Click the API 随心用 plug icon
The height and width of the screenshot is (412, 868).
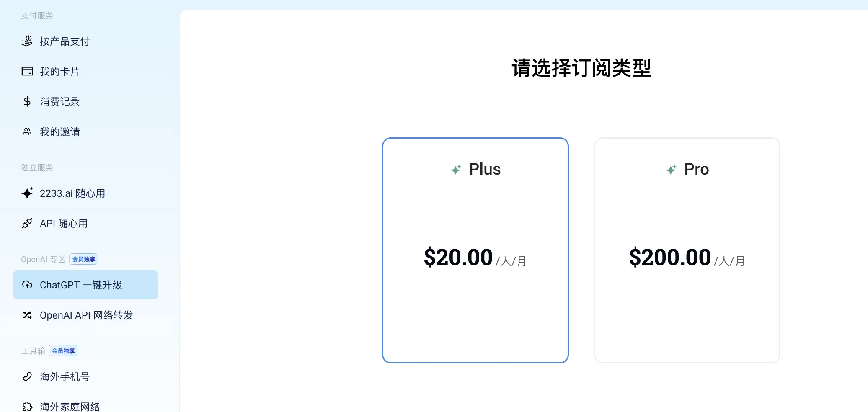(27, 223)
